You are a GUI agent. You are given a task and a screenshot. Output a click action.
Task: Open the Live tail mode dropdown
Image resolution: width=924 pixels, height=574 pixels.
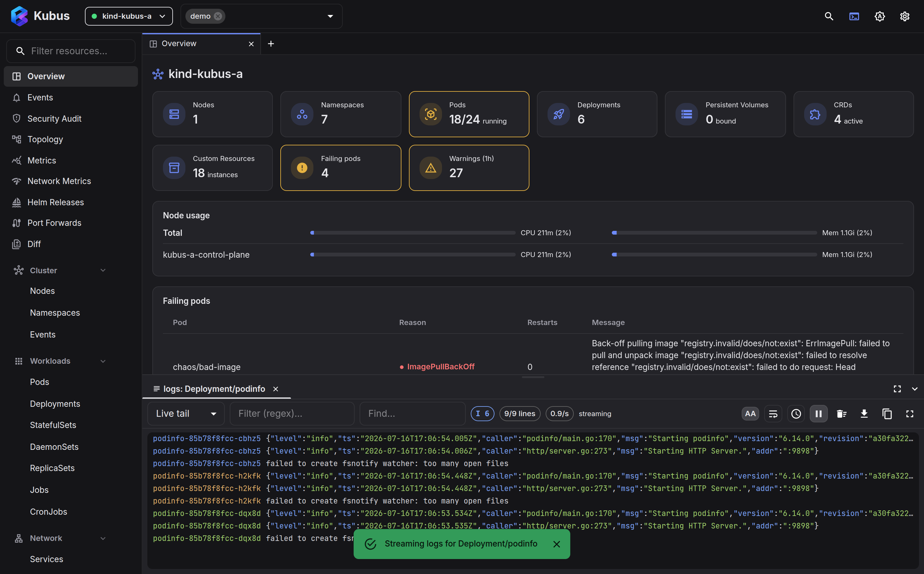(186, 414)
